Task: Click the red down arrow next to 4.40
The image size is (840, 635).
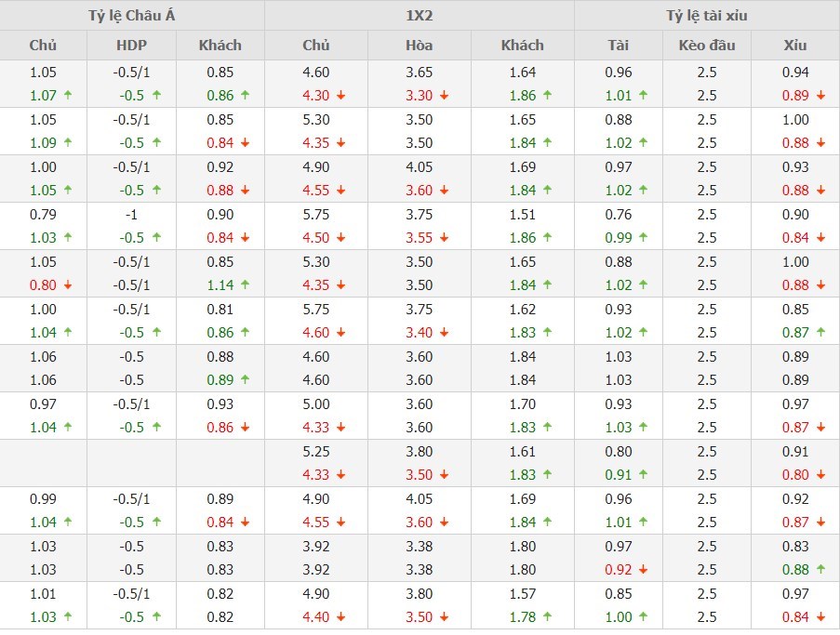Action: pos(340,616)
